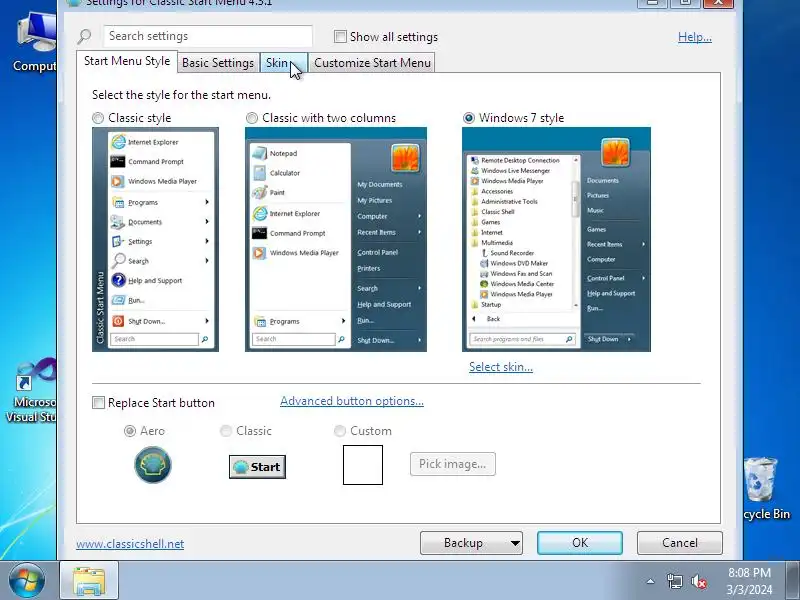Enable the Show all settings checkbox
Viewport: 800px width, 600px height.
point(340,37)
